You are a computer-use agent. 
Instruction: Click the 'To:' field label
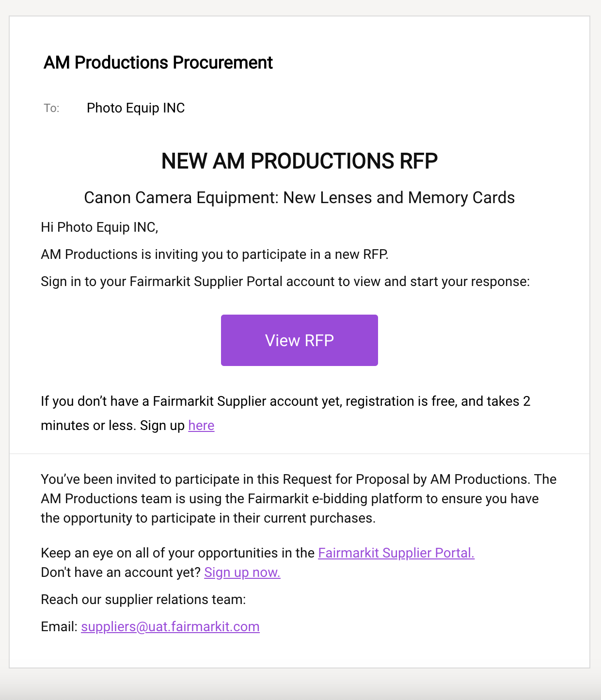point(51,108)
